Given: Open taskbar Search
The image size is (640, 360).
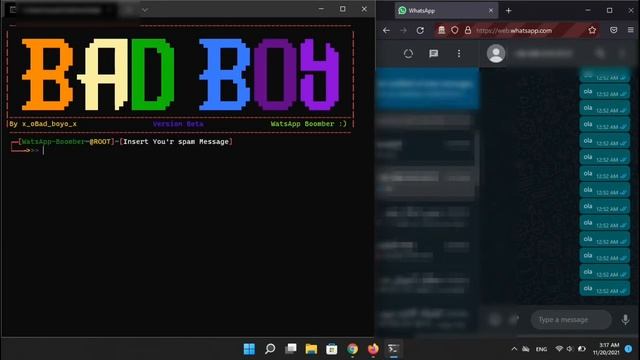Looking at the screenshot, I should [x=270, y=349].
